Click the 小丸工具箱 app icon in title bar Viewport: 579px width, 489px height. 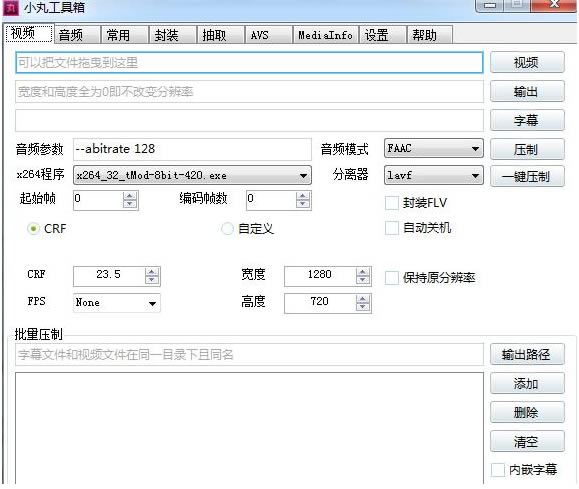click(11, 7)
